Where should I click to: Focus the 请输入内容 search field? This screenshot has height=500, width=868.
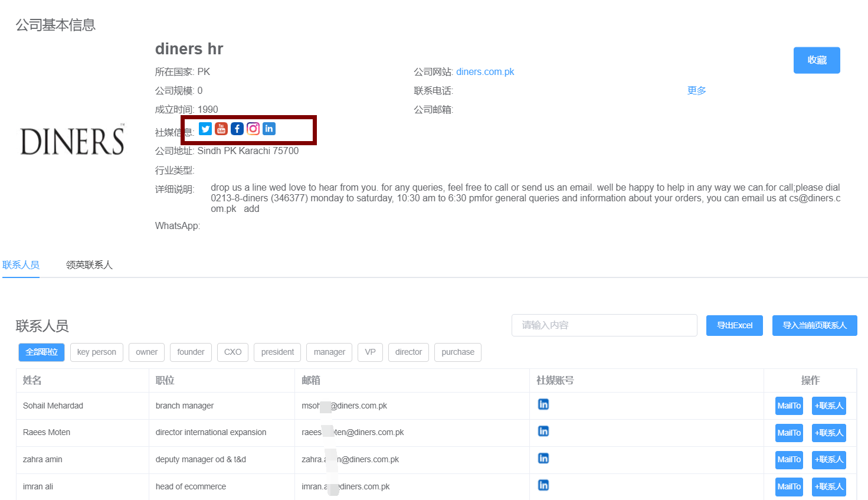pyautogui.click(x=604, y=325)
